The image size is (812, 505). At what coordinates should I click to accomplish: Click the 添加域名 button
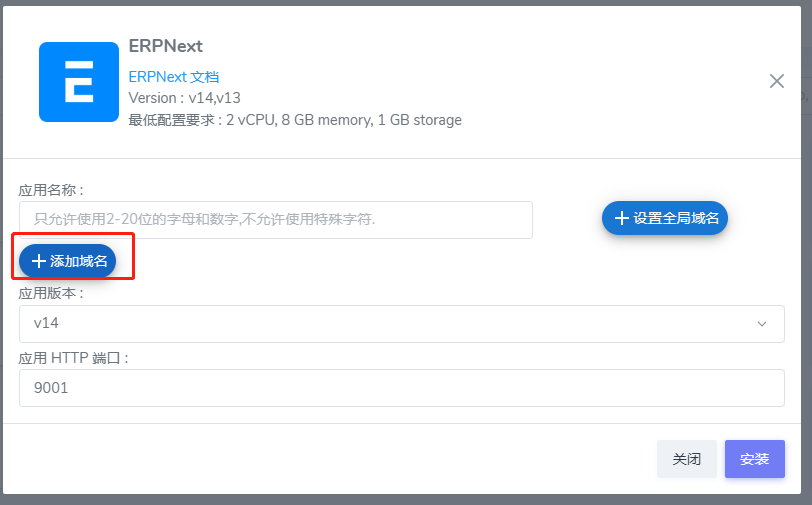68,261
